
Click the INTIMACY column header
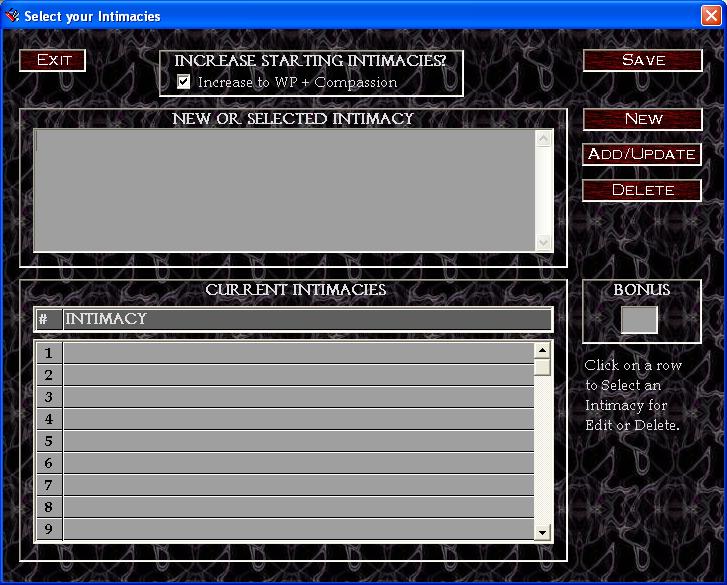coord(307,319)
